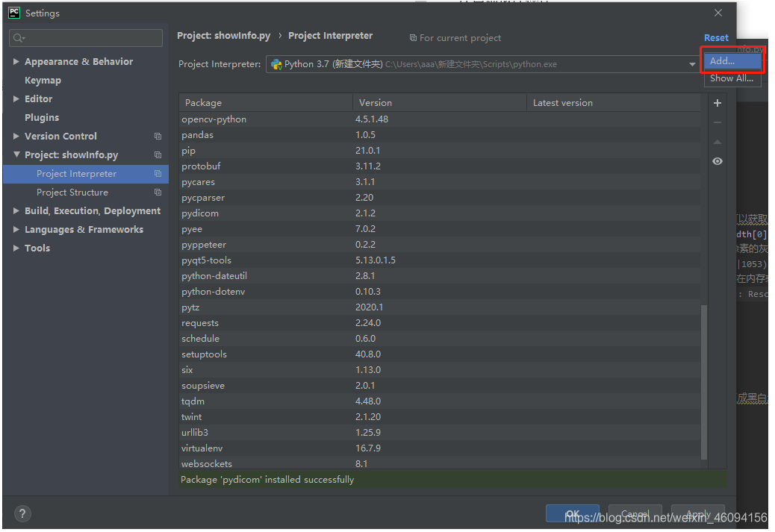
Task: Click the install package plus icon
Action: click(x=718, y=103)
